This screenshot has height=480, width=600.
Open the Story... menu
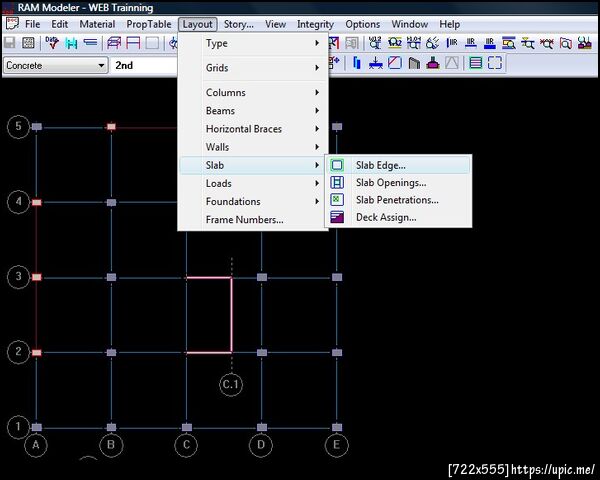[x=238, y=24]
